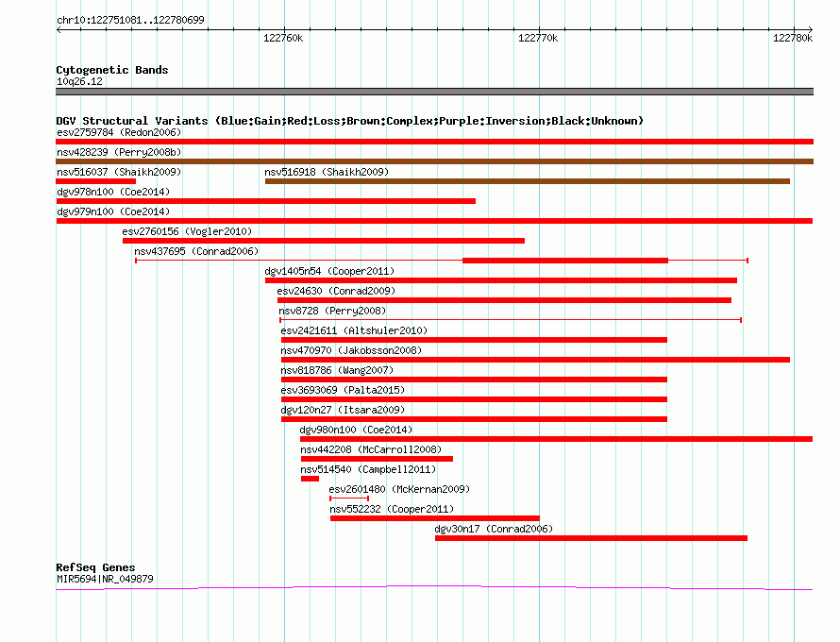Click the nsv514540 (Campbell2011) label

[x=368, y=469]
